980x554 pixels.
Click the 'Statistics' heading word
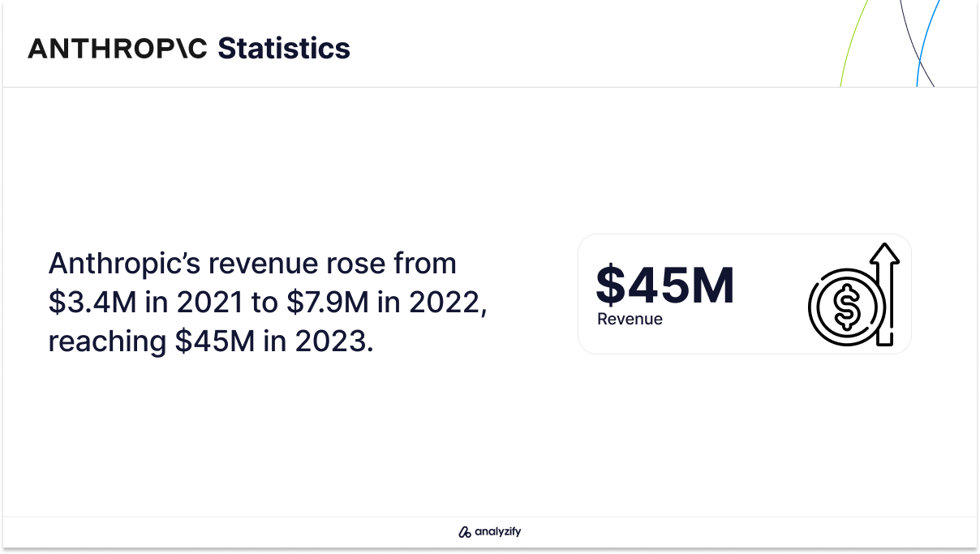point(284,49)
